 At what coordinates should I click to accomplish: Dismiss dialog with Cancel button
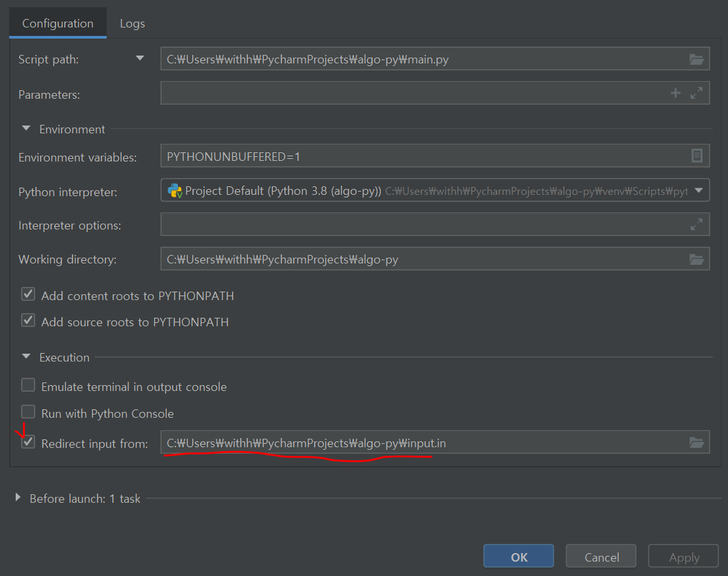[x=601, y=556]
